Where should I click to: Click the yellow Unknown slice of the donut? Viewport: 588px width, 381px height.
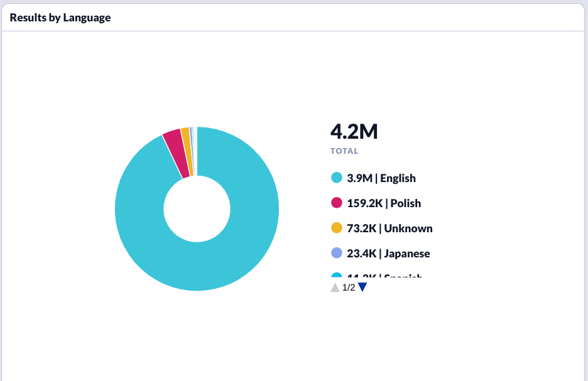(x=187, y=151)
